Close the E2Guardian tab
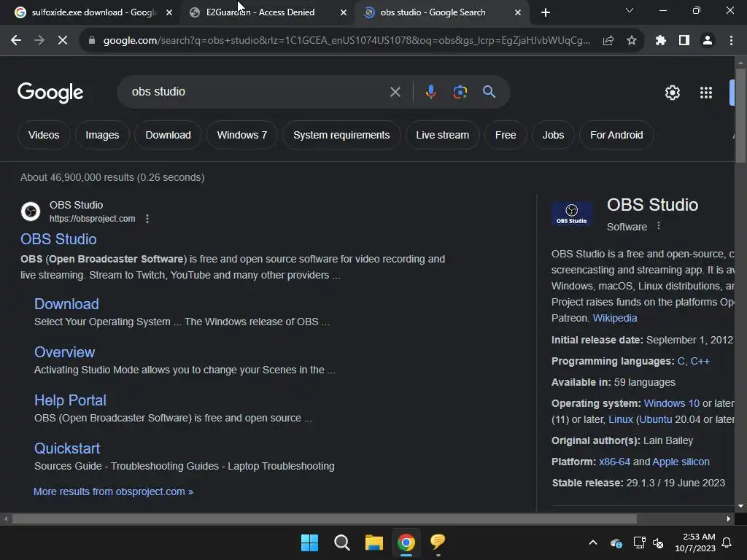Viewport: 747px width, 560px height. point(344,12)
